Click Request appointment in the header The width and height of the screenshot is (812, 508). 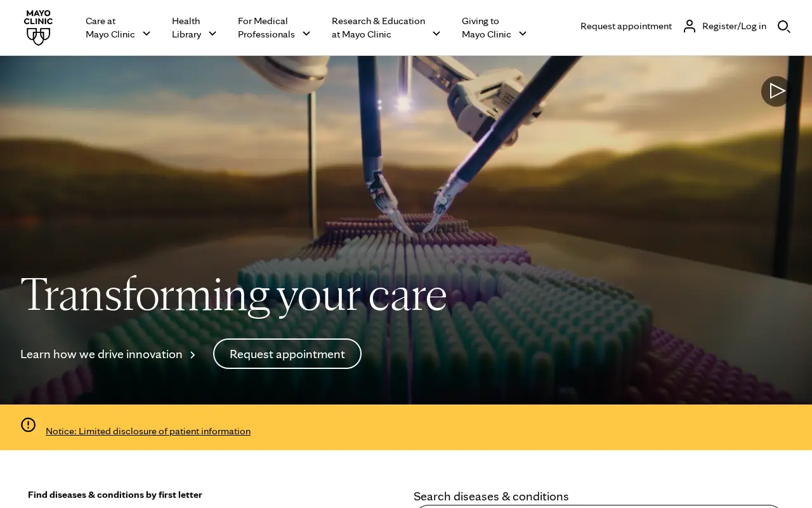click(x=626, y=26)
